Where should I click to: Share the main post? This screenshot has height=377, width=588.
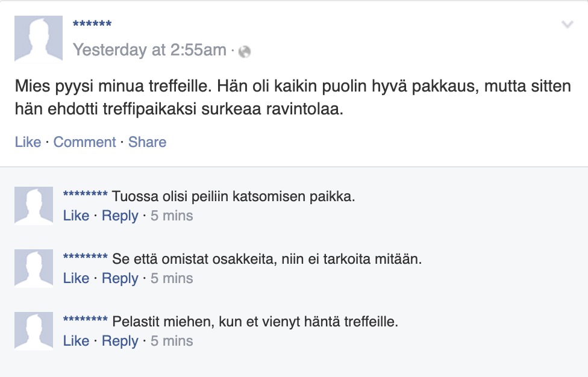click(147, 142)
